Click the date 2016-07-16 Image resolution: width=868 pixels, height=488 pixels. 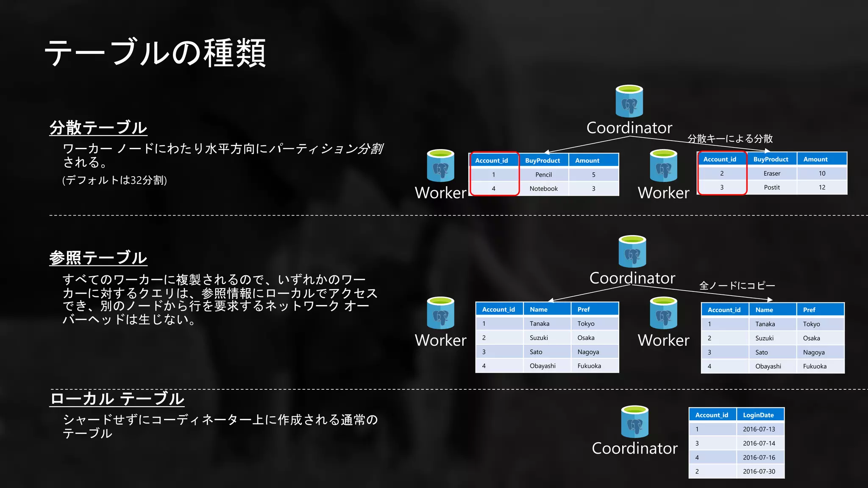coord(760,457)
